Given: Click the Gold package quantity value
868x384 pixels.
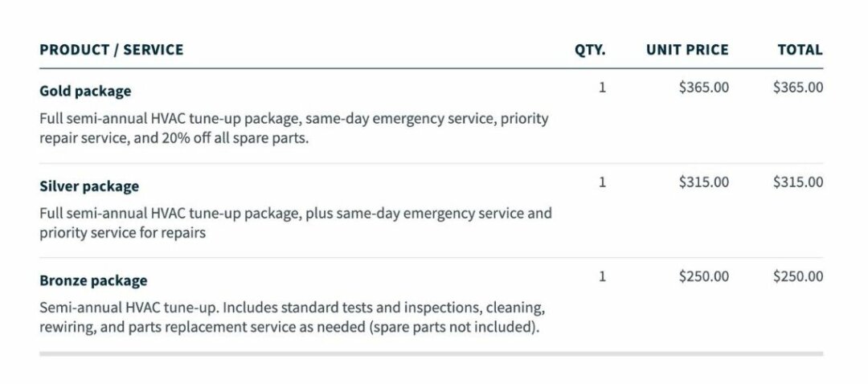Looking at the screenshot, I should [x=602, y=88].
